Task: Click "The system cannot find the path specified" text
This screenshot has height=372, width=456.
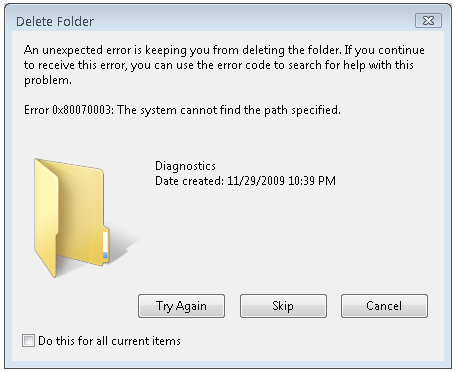Action: coord(229,110)
